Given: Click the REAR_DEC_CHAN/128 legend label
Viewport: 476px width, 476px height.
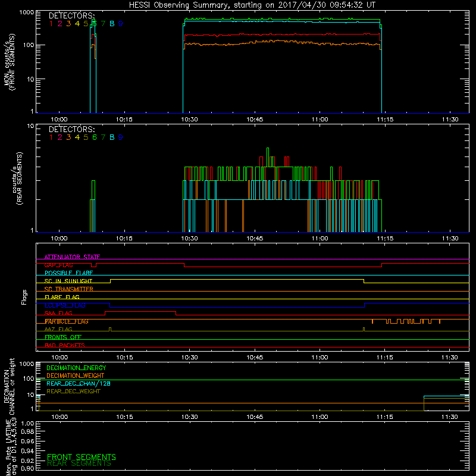Looking at the screenshot, I should click(79, 383).
